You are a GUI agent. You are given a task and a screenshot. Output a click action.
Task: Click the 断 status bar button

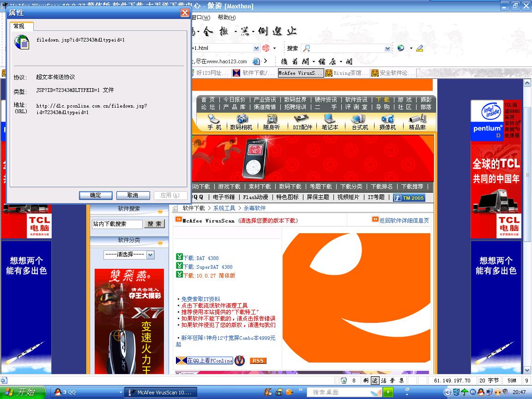[x=366, y=381]
